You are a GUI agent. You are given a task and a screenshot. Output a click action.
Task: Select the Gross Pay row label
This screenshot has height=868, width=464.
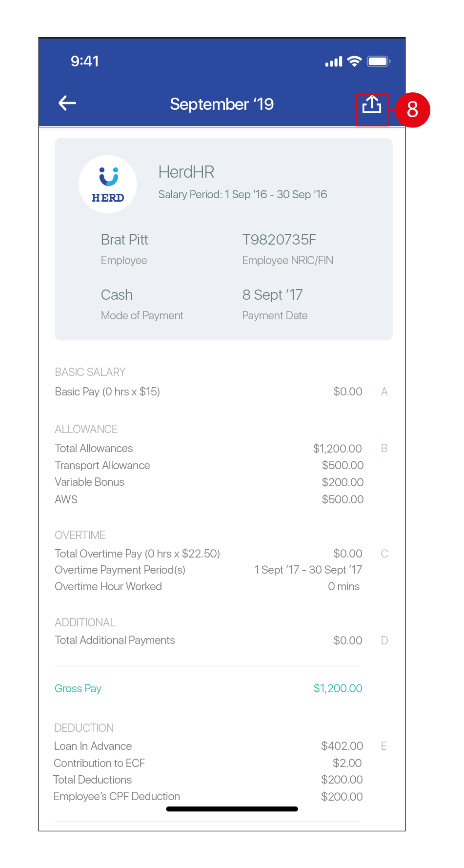pos(78,688)
